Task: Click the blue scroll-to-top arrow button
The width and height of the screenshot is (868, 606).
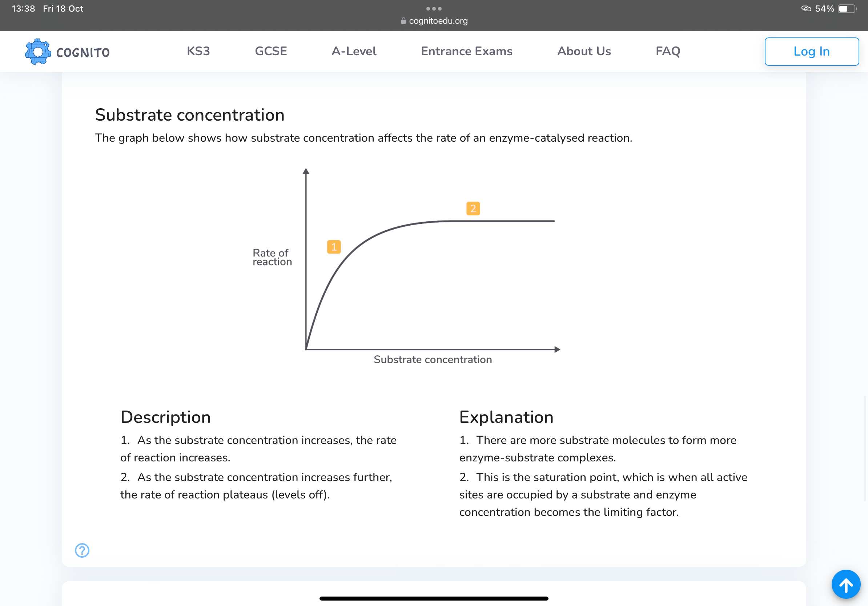Action: [x=846, y=584]
